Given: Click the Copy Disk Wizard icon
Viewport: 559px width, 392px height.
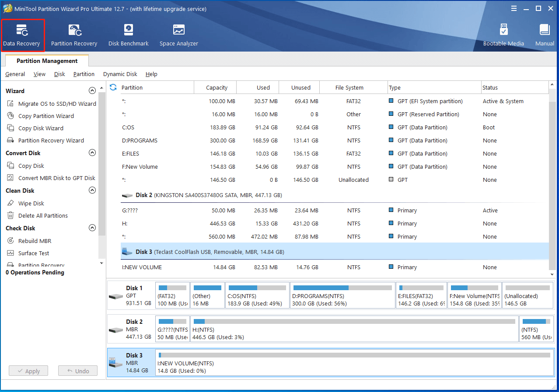Looking at the screenshot, I should click(11, 128).
